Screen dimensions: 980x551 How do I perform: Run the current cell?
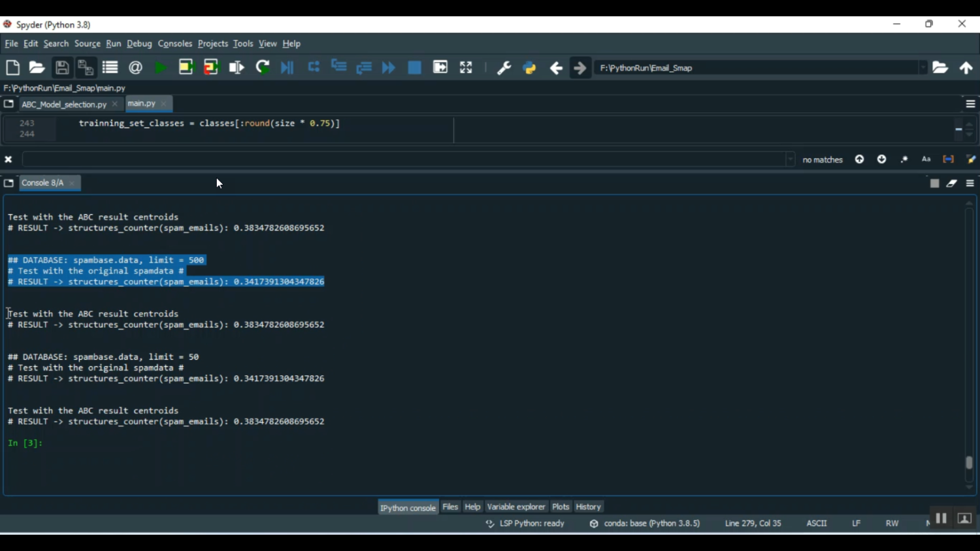point(186,68)
